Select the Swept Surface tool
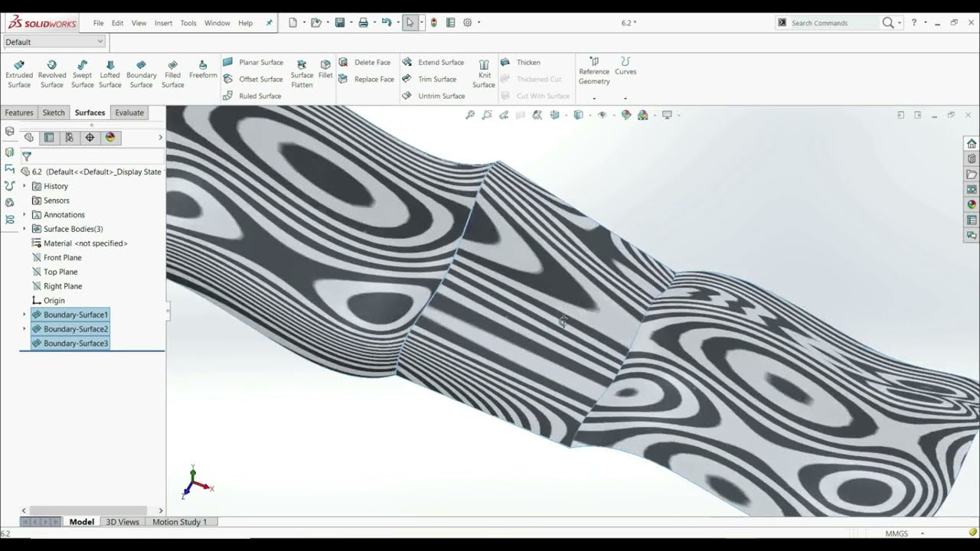This screenshot has height=551, width=980. (x=83, y=73)
